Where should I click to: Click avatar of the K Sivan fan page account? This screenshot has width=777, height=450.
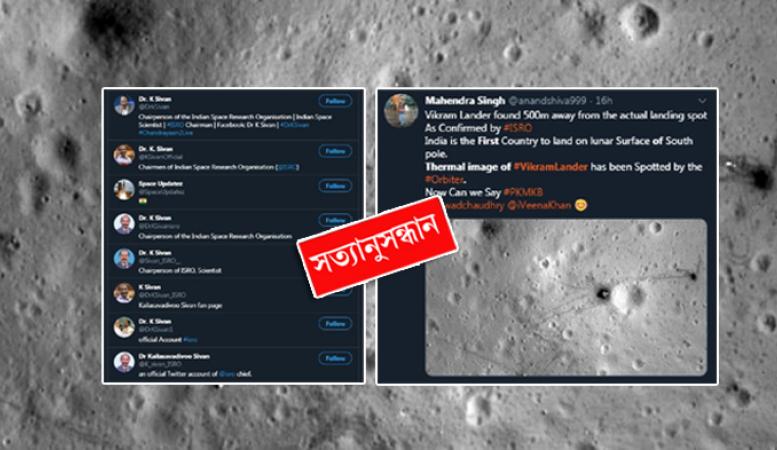124,293
